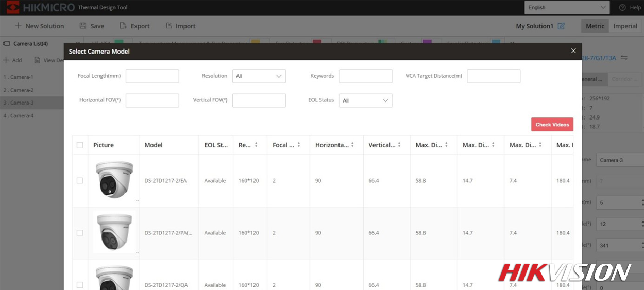Tick checkbox for DS-2TD1217-2/PA row
The image size is (644, 290).
click(x=80, y=233)
